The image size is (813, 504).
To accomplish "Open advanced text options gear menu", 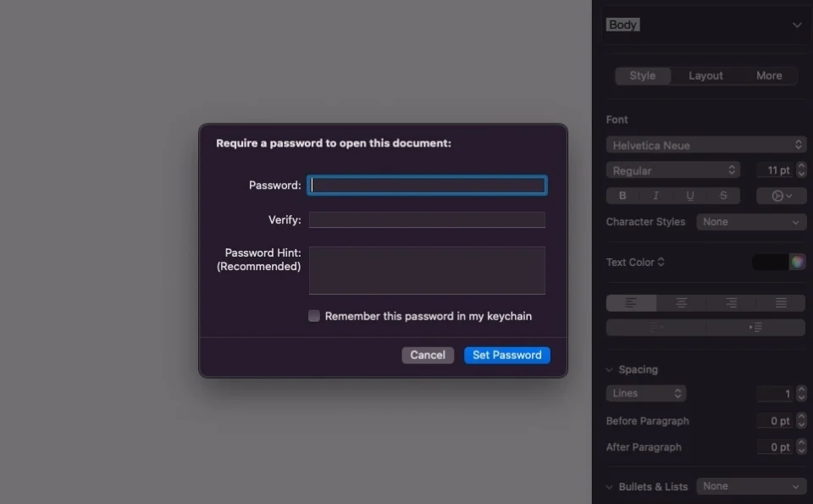I will tap(782, 196).
